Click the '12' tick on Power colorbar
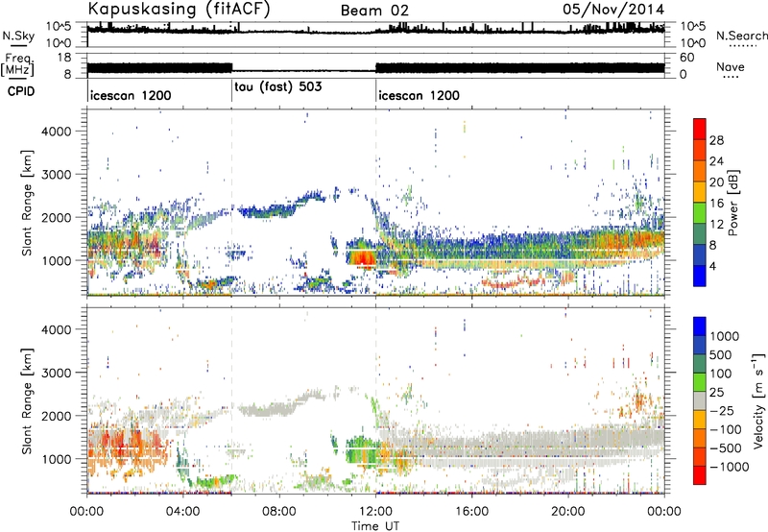768x532 pixels. [716, 225]
